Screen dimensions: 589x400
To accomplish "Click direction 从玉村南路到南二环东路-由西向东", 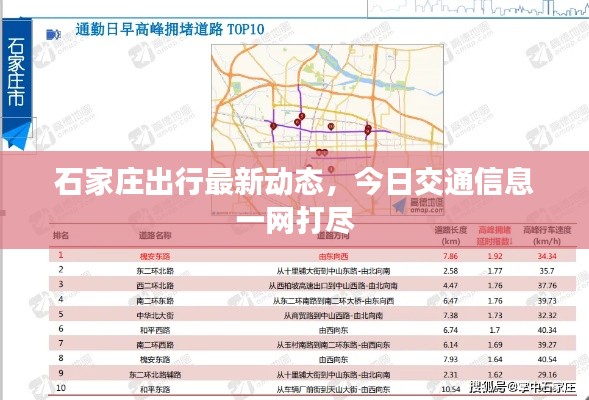I will tap(333, 345).
